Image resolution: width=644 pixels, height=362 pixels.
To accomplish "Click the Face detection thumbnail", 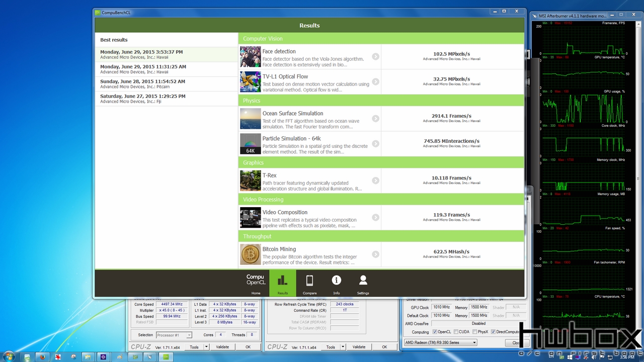I will tap(250, 57).
